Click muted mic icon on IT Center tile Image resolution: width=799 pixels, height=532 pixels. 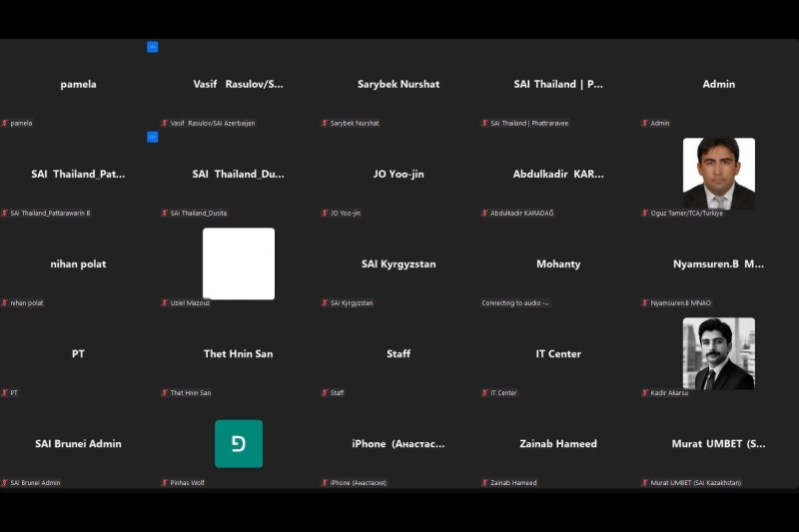(x=484, y=393)
